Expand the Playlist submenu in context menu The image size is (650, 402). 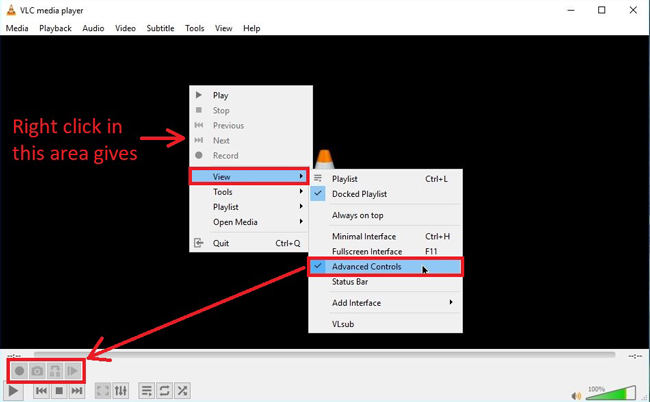[249, 207]
